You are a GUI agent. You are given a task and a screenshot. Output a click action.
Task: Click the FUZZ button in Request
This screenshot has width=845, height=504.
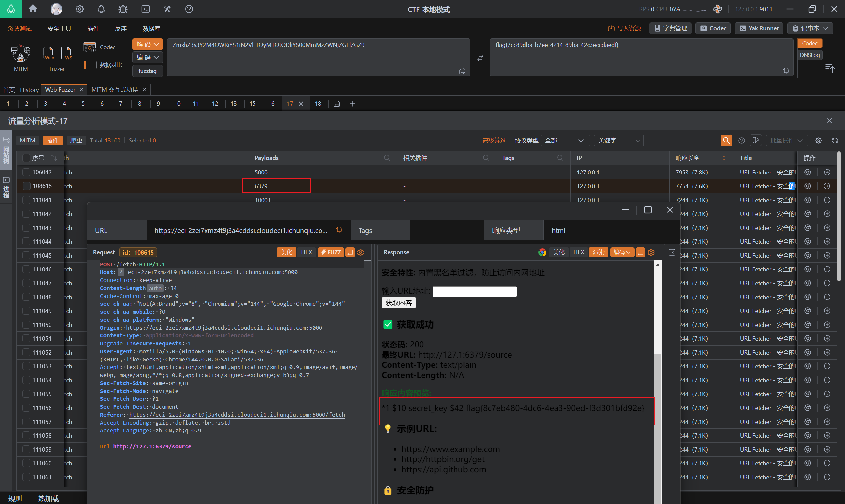click(x=331, y=252)
